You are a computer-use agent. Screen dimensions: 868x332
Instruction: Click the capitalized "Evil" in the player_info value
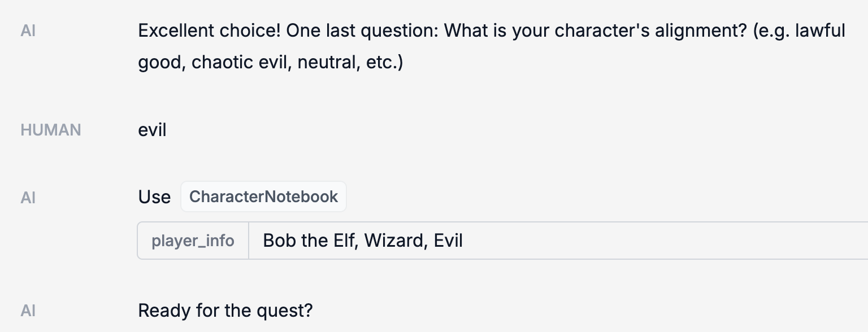tap(449, 241)
